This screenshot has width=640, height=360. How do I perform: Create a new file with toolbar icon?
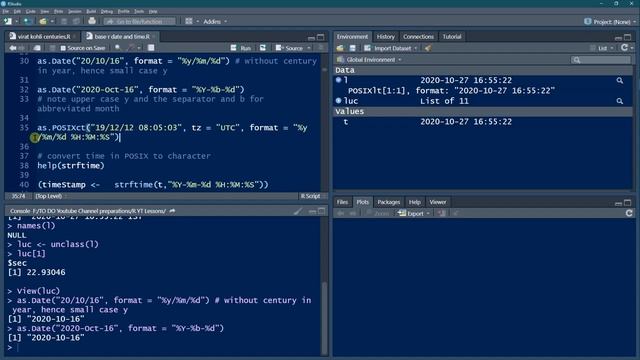(7, 21)
